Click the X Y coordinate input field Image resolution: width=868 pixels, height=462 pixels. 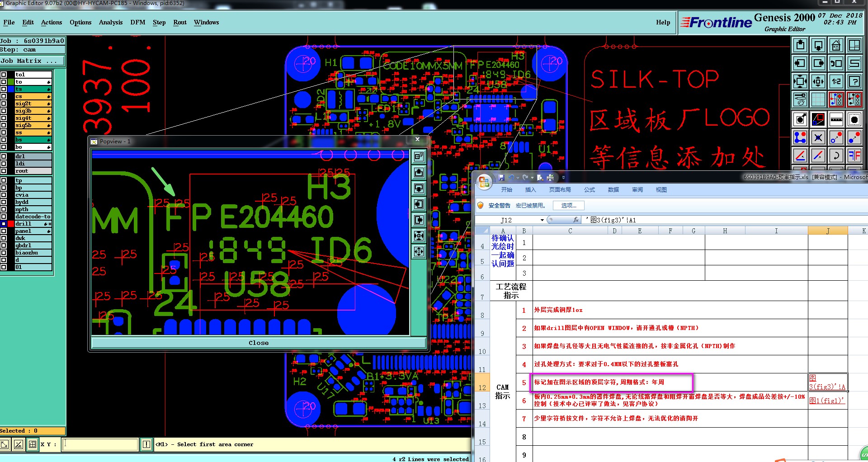(x=100, y=444)
